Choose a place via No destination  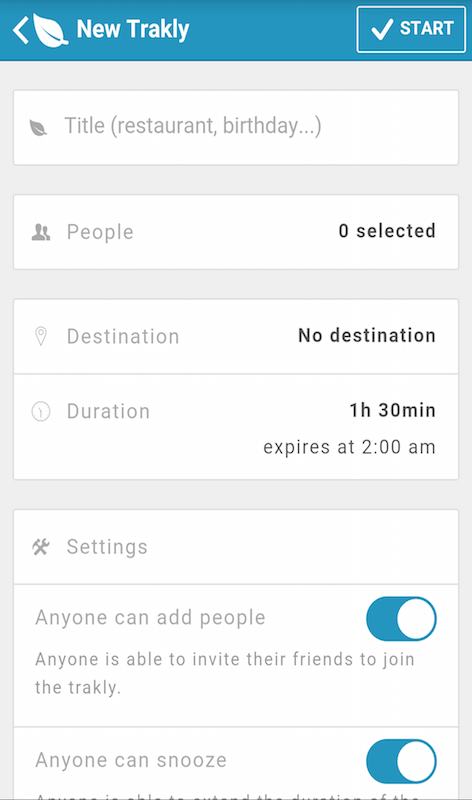(367, 336)
